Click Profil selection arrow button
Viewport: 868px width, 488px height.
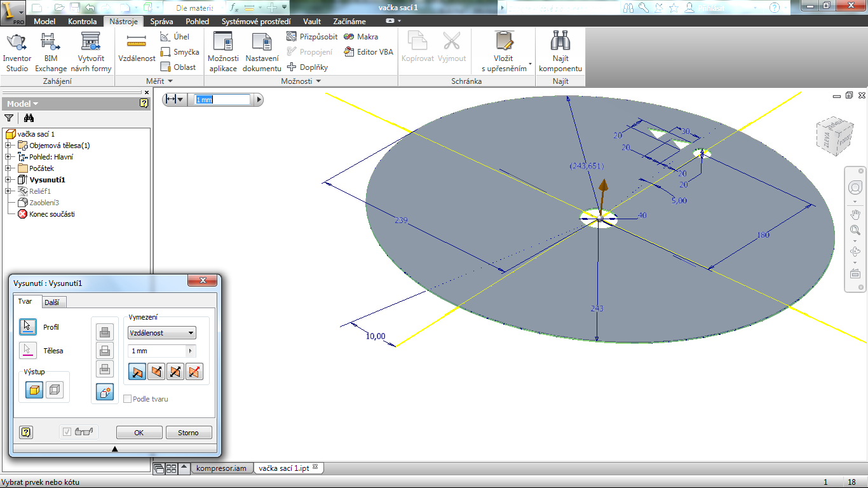pos(28,327)
